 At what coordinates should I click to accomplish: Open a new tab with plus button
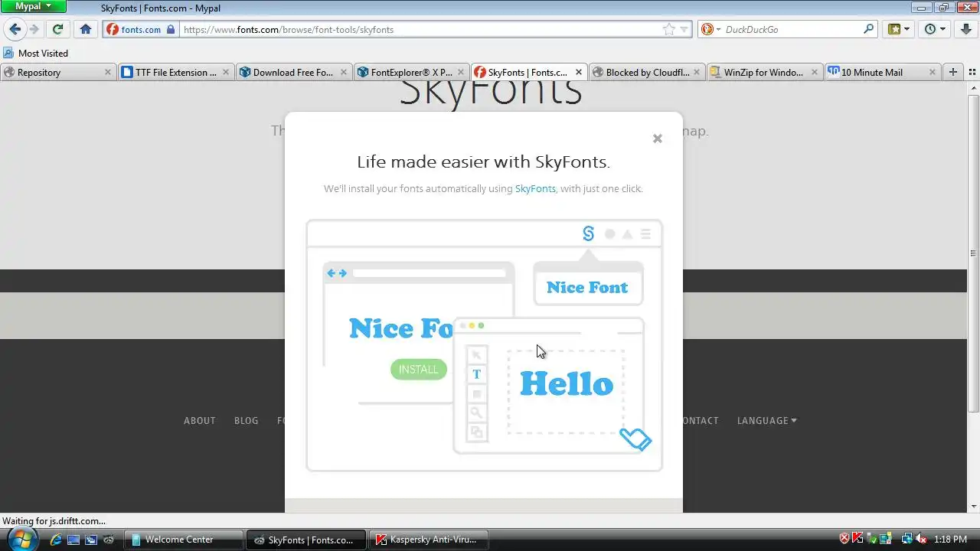tap(953, 72)
